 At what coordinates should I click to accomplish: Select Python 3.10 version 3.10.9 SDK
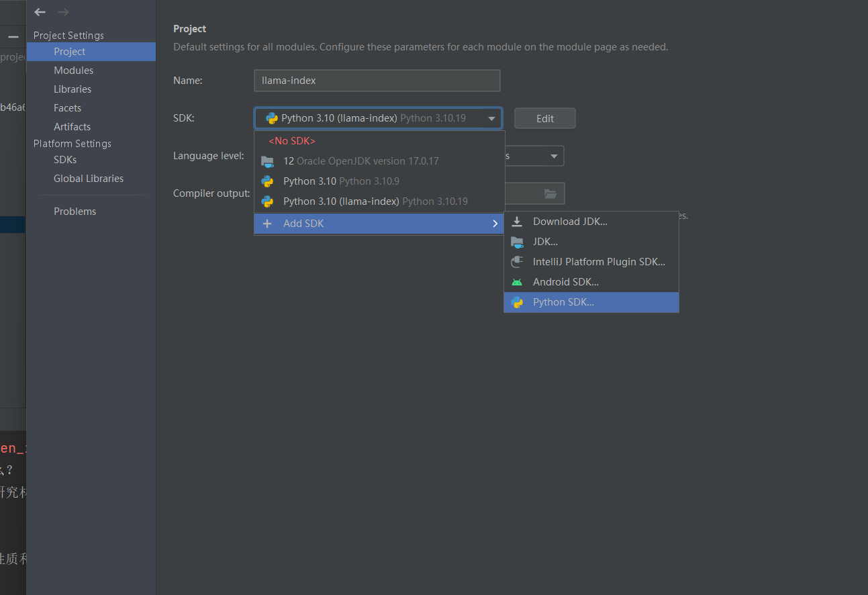coord(379,181)
